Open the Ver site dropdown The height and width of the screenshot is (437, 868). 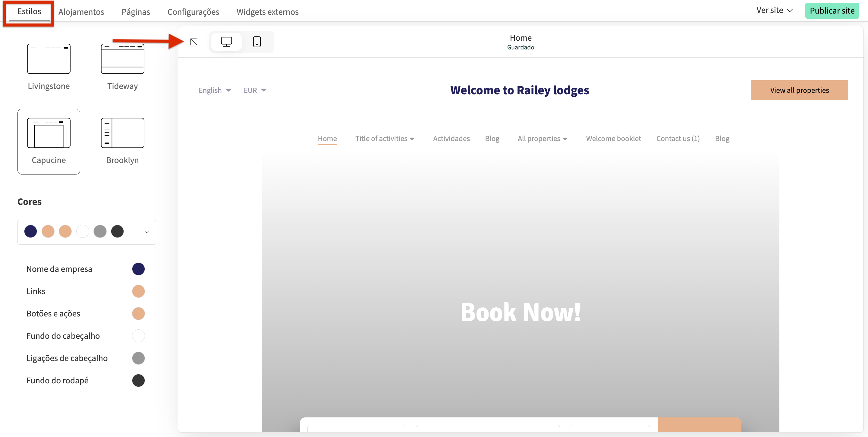coord(774,11)
